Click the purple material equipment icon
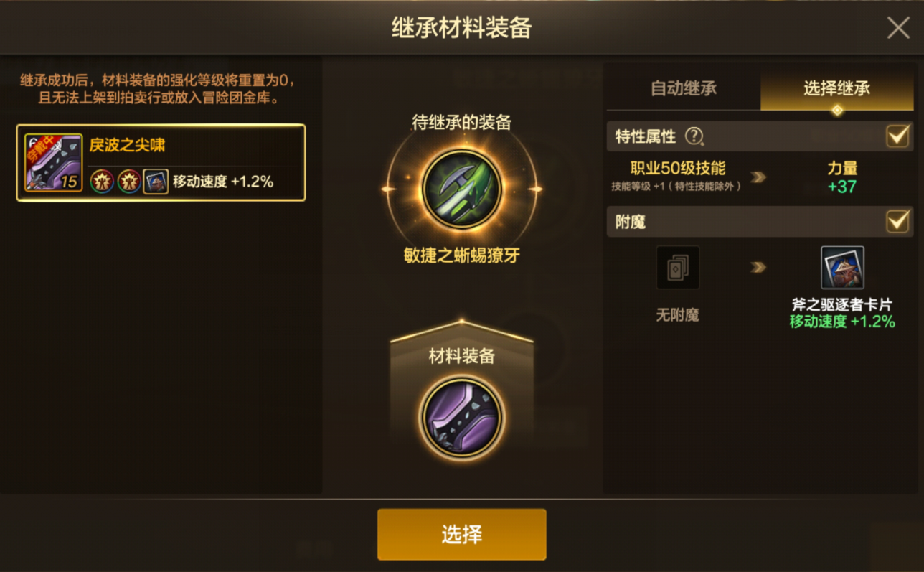Screen dimensions: 924x572 [x=462, y=418]
